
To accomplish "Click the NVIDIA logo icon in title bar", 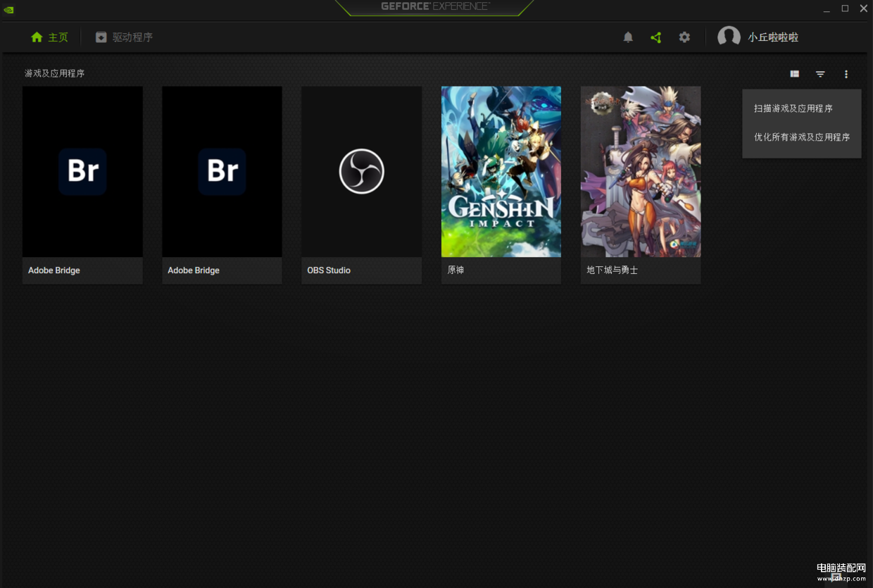I will (x=8, y=9).
